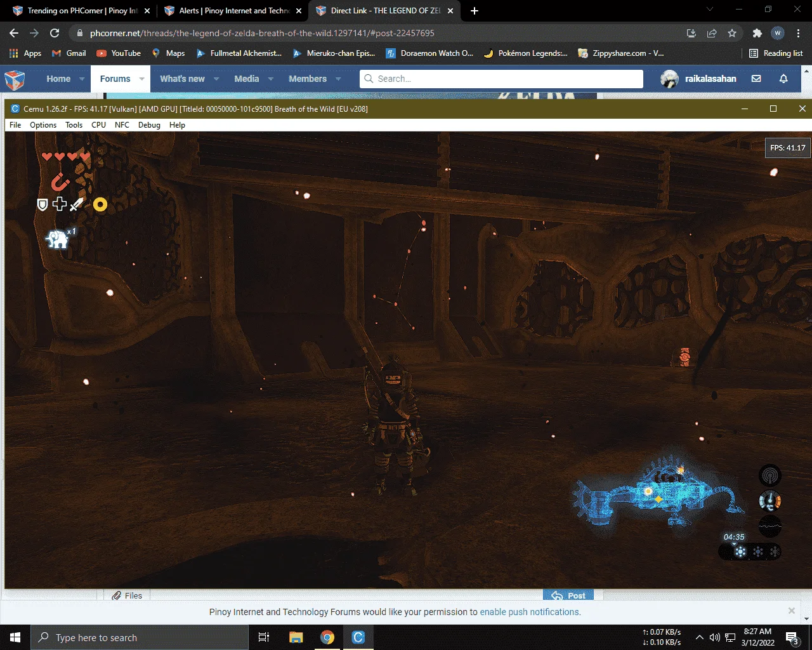Open the Windows Start menu

point(15,637)
